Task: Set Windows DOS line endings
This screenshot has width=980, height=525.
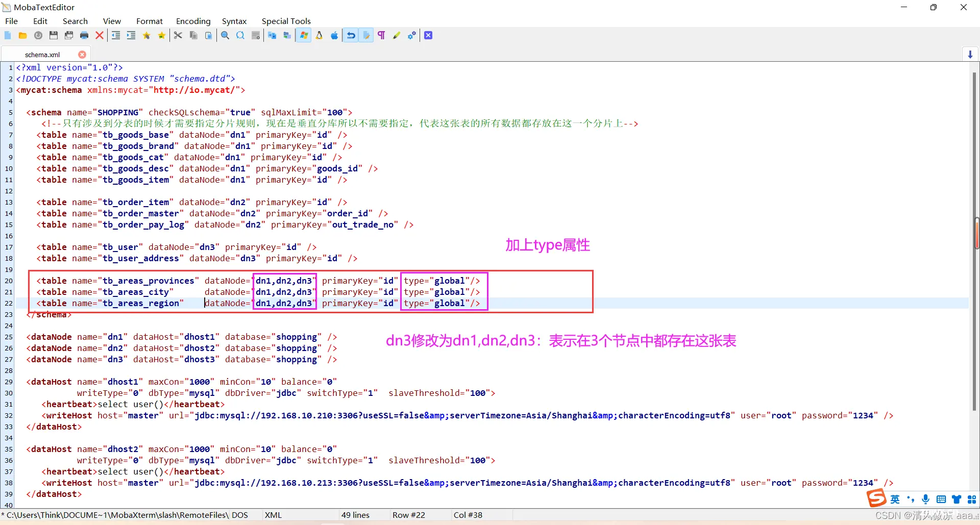Action: tap(304, 35)
